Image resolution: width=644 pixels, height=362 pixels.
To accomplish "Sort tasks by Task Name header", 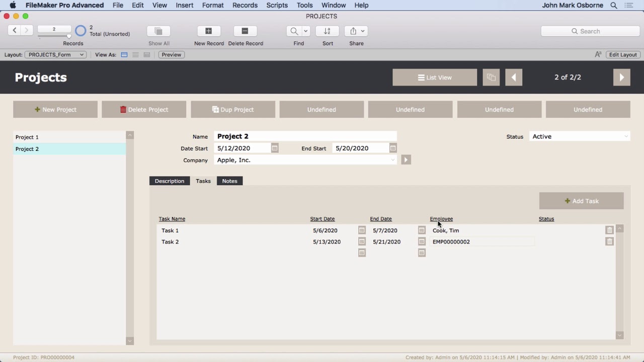I will pos(172,219).
